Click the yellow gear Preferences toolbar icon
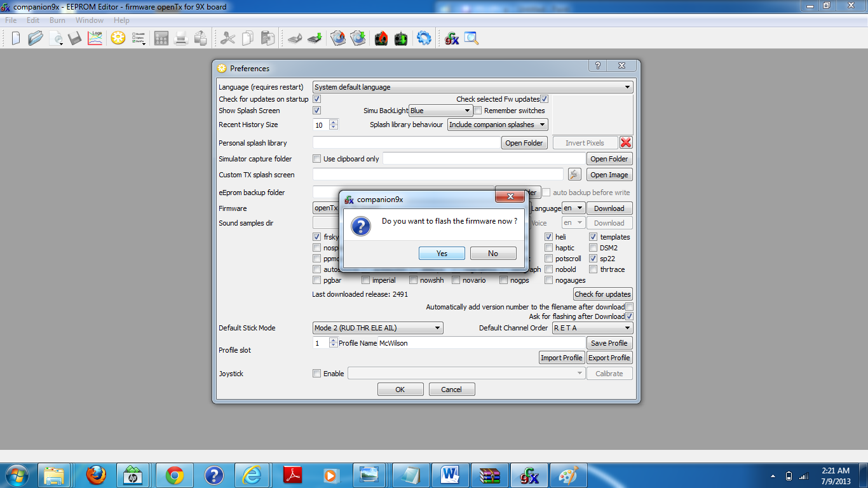This screenshot has height=488, width=868. click(x=118, y=38)
